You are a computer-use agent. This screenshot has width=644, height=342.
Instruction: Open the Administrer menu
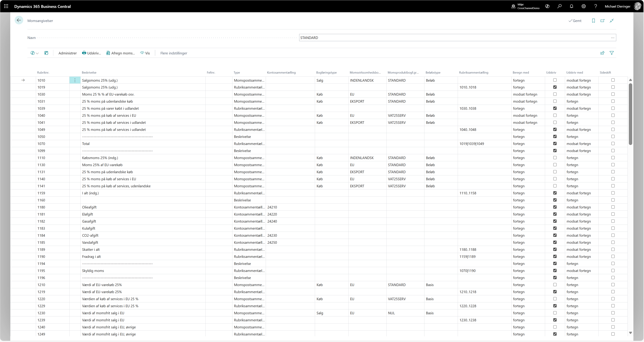(67, 53)
